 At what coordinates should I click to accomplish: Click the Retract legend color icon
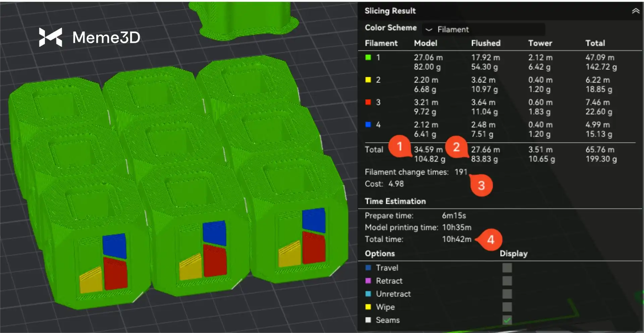(x=368, y=281)
